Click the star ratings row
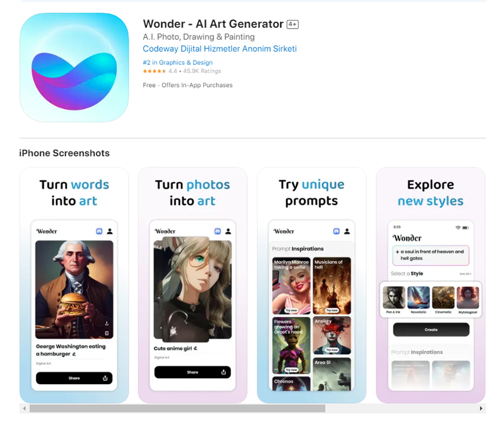The width and height of the screenshot is (504, 422). (x=182, y=71)
